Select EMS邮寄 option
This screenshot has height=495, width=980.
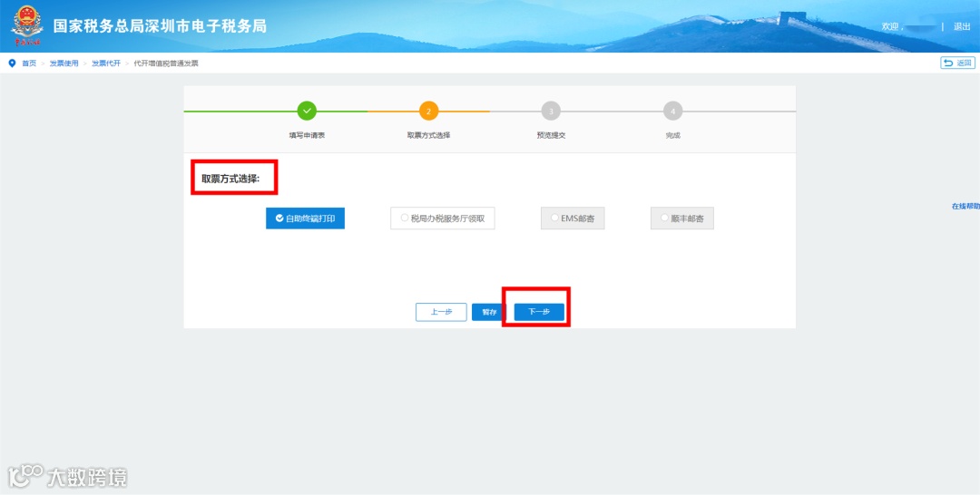[573, 218]
